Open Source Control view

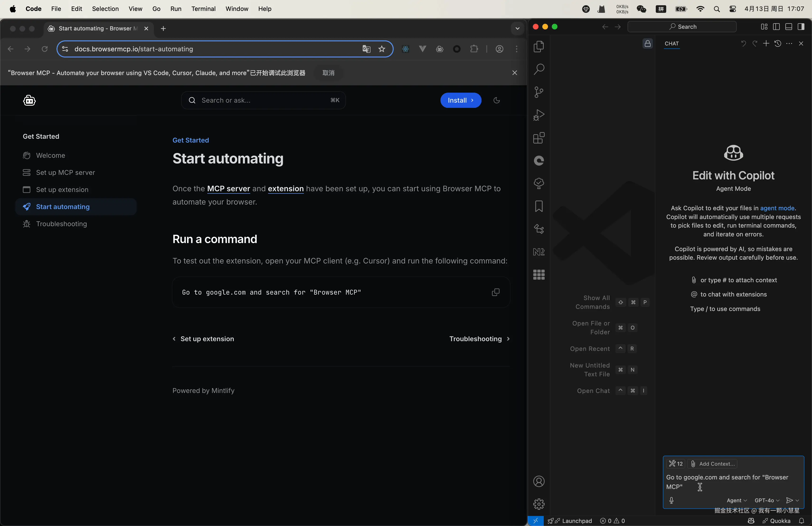tap(539, 92)
